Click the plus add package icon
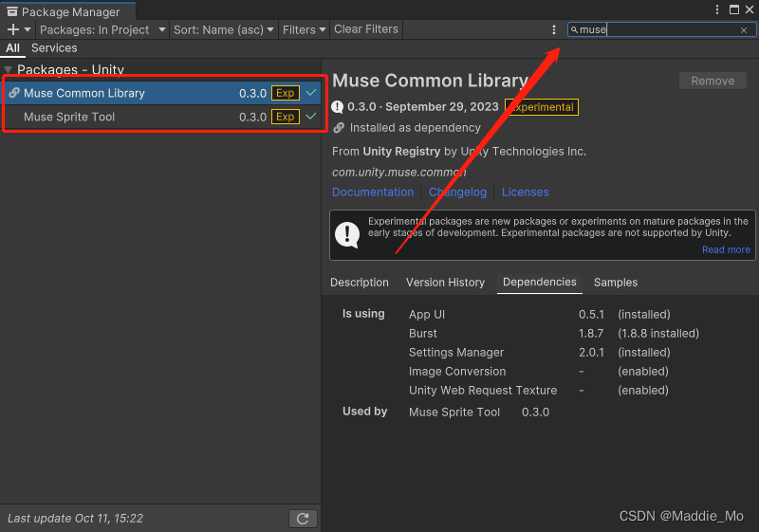 13,29
